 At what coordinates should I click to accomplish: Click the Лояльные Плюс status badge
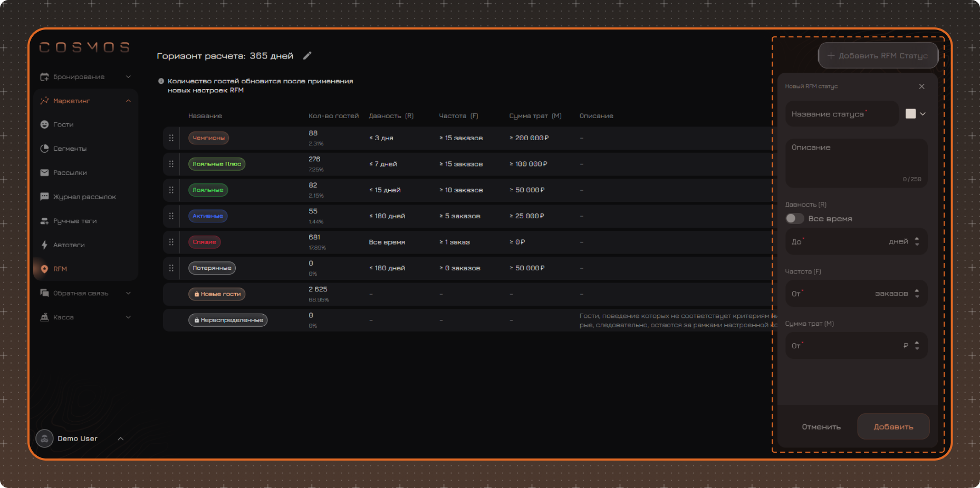click(217, 164)
